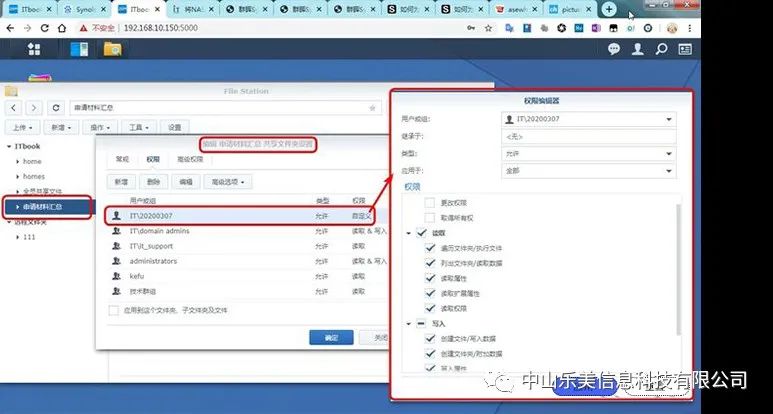Image resolution: width=773 pixels, height=414 pixels.
Task: Uncheck 创建文件/写入数据 checkbox
Action: pos(429,339)
